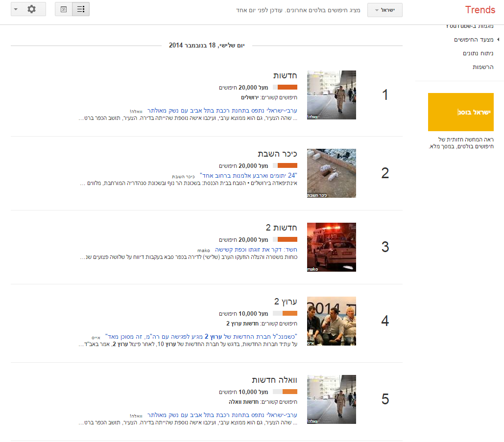Open the ישראל country dropdown

pyautogui.click(x=384, y=10)
